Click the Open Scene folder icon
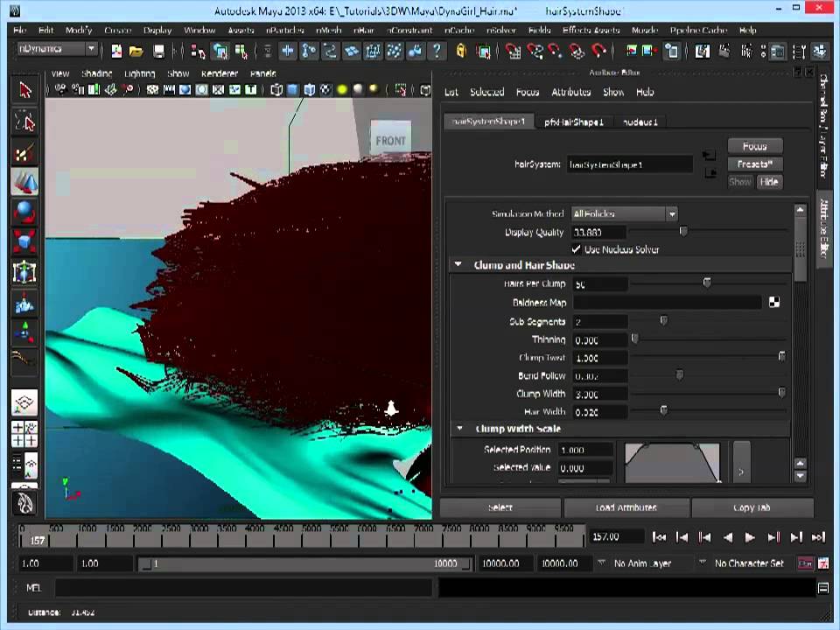 [x=136, y=52]
